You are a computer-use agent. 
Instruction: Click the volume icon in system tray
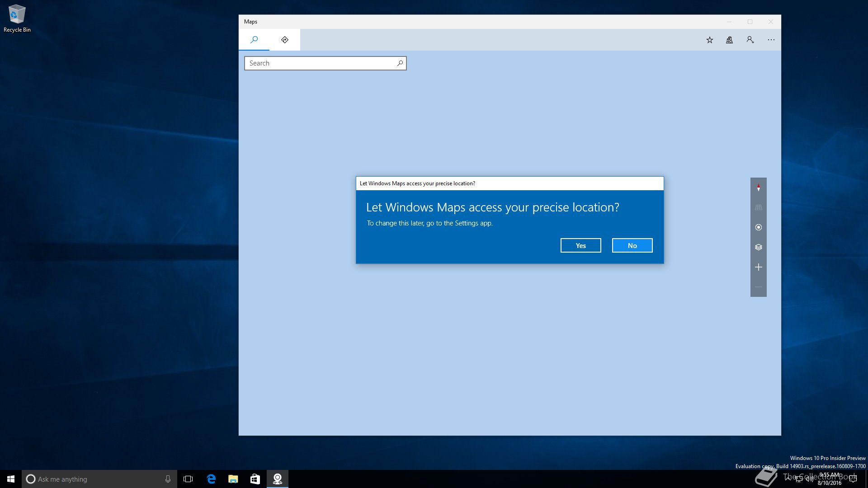point(809,479)
